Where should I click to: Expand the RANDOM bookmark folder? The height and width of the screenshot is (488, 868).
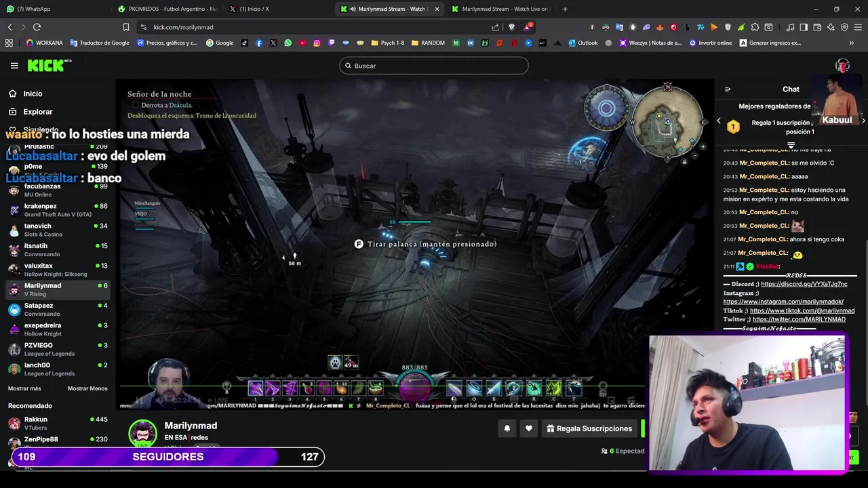427,43
